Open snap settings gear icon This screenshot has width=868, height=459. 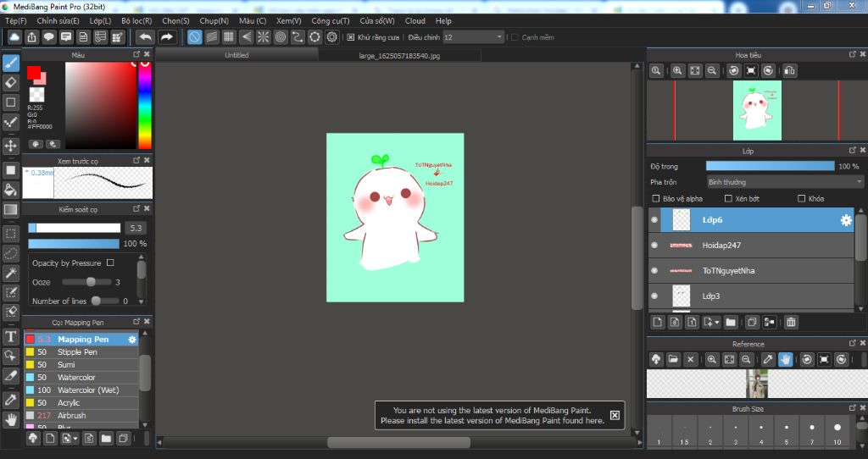point(332,37)
